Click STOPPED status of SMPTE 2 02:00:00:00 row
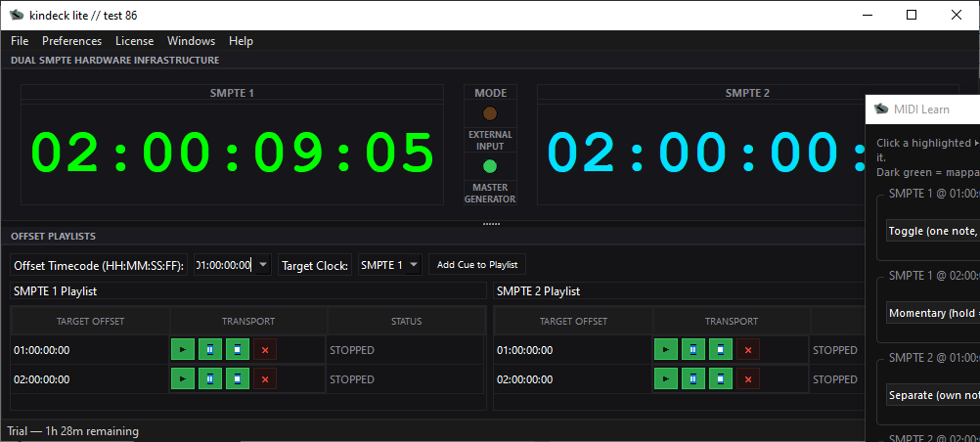Viewport: 980px width, 442px height. 835,378
